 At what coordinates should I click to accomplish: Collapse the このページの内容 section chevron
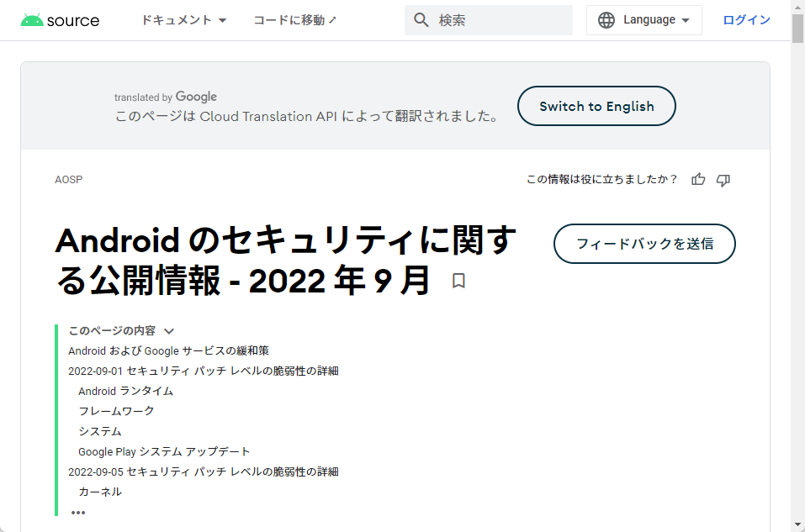(x=169, y=331)
